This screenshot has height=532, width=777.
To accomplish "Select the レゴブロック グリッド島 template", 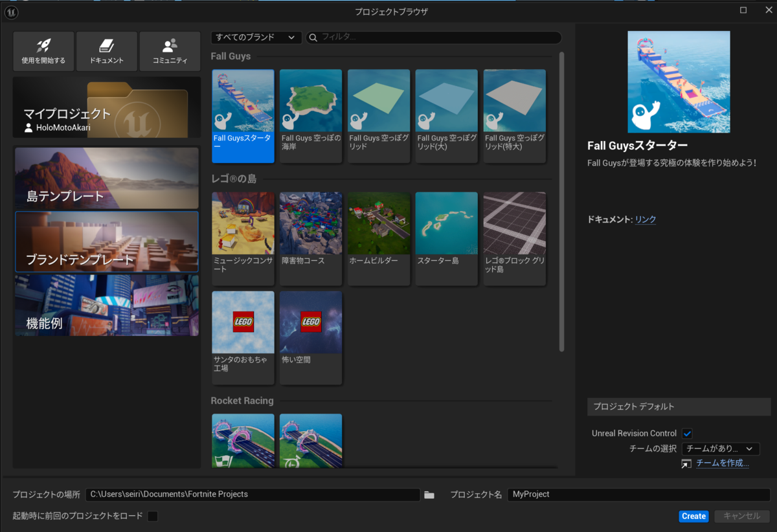I will (515, 239).
